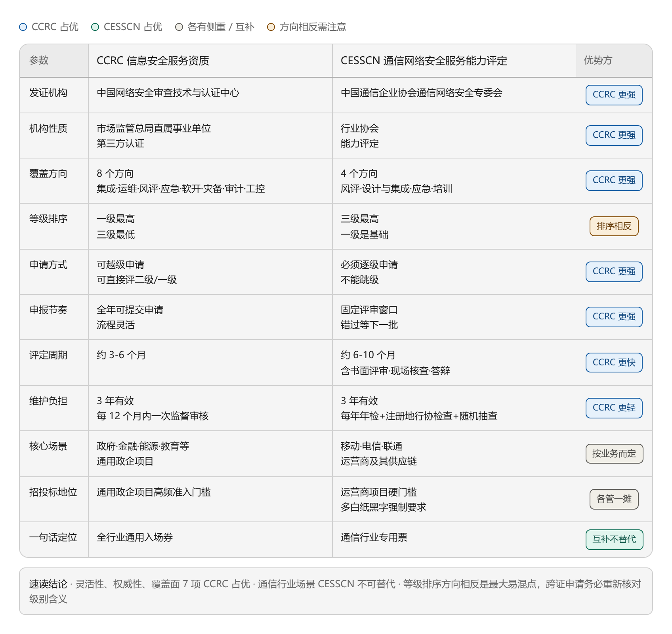Click the 4 个方向 text
Viewport: 672px width, 634px height.
[x=359, y=174]
